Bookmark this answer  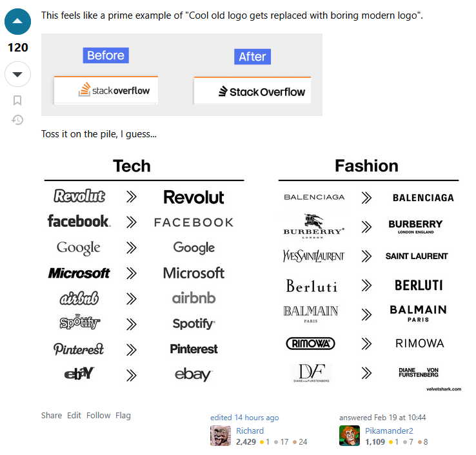17,100
